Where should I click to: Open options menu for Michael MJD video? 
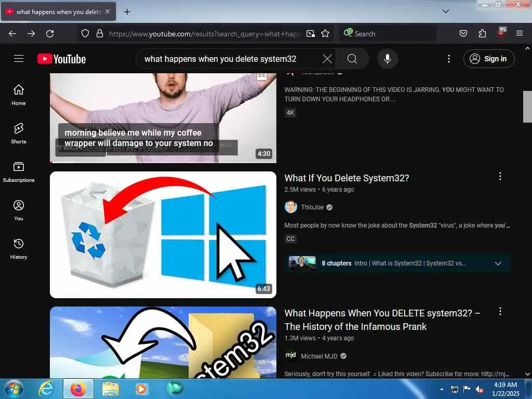[500, 312]
